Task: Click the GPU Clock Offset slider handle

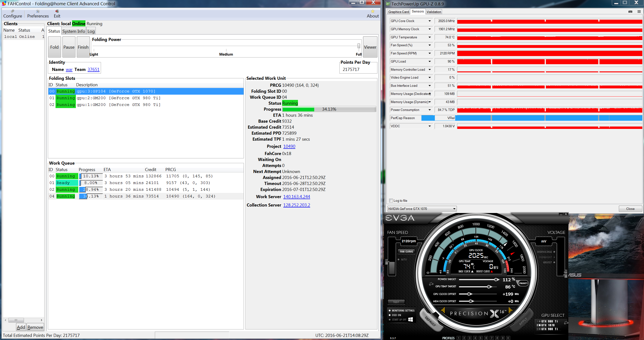Action: (469, 294)
